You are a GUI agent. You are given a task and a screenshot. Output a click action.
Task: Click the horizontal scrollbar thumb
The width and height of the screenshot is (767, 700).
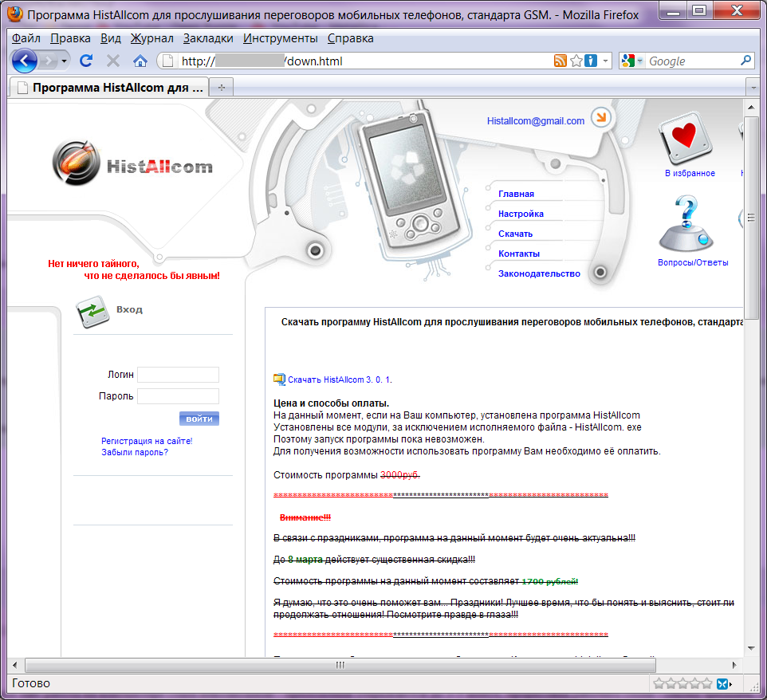[x=340, y=665]
